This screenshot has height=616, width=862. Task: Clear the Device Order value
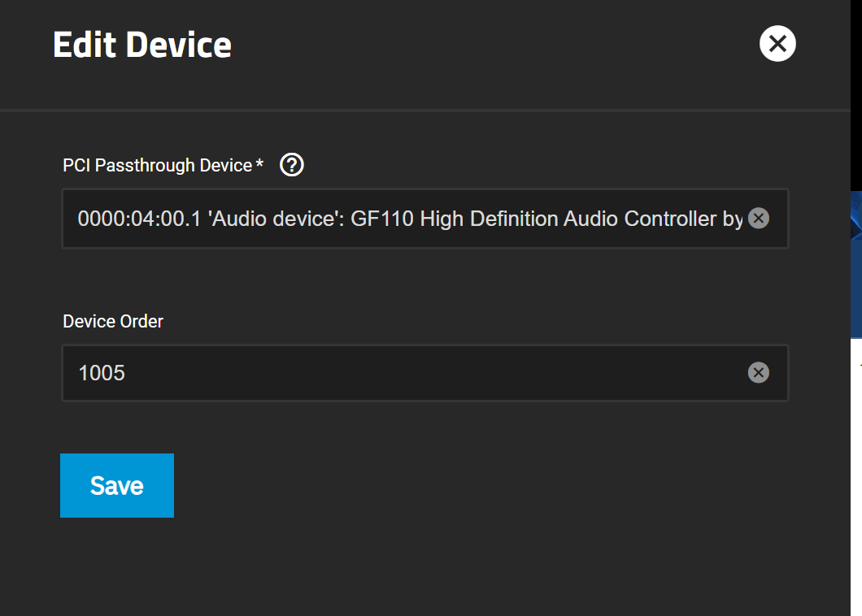[x=759, y=372]
